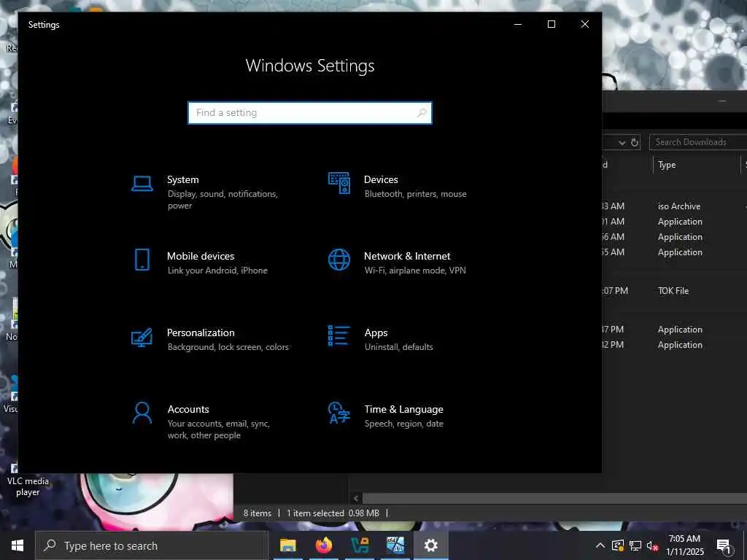Click the magnifier icon in Find a setting
Viewport: 747px width, 560px height.
coord(422,113)
